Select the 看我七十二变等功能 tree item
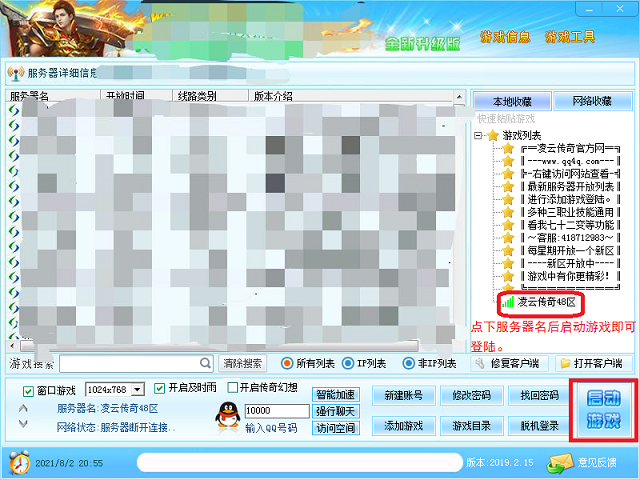The height and width of the screenshot is (480, 640). click(x=571, y=225)
